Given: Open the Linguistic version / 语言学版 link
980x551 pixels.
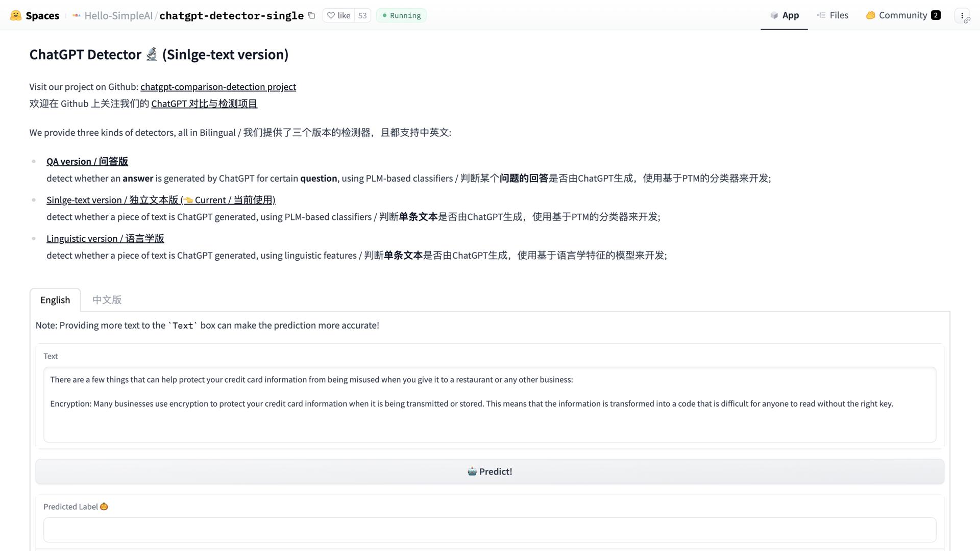Looking at the screenshot, I should coord(105,238).
